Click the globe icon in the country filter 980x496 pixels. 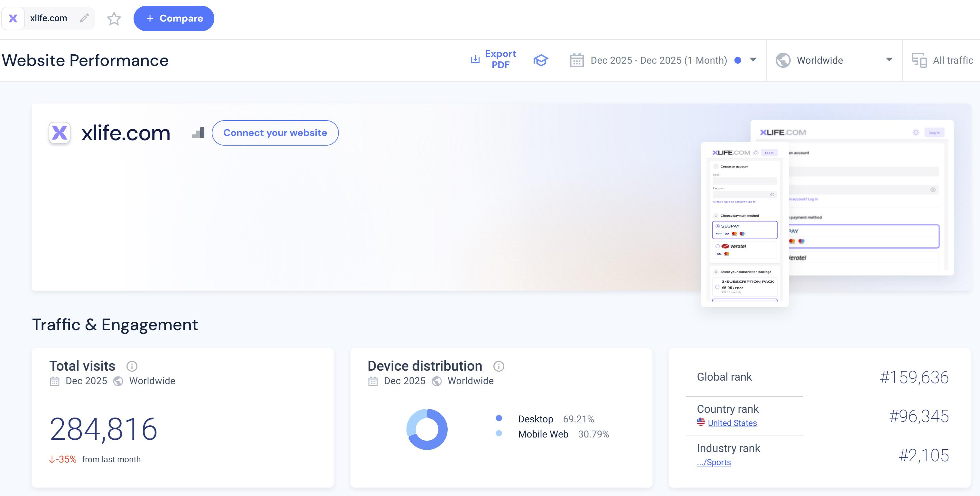(783, 60)
